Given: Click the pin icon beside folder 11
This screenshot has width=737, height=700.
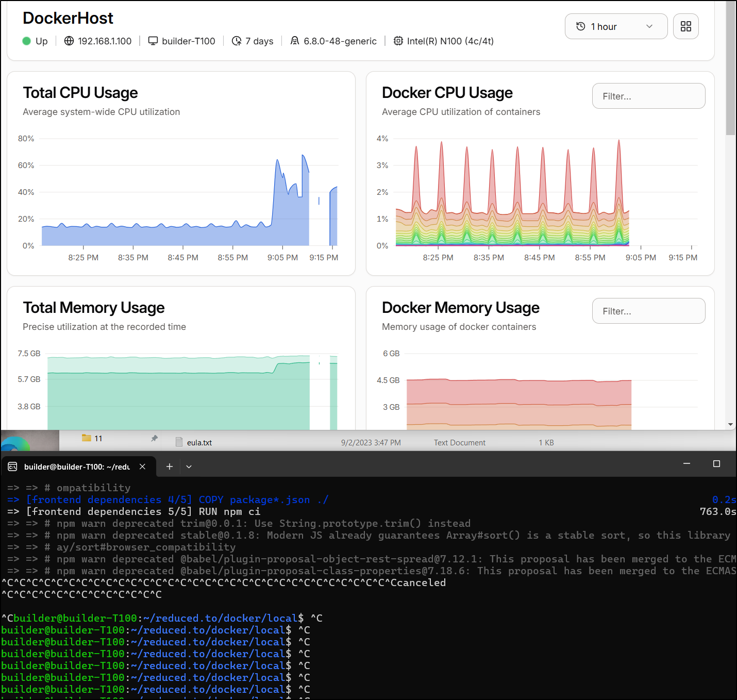Looking at the screenshot, I should point(154,438).
